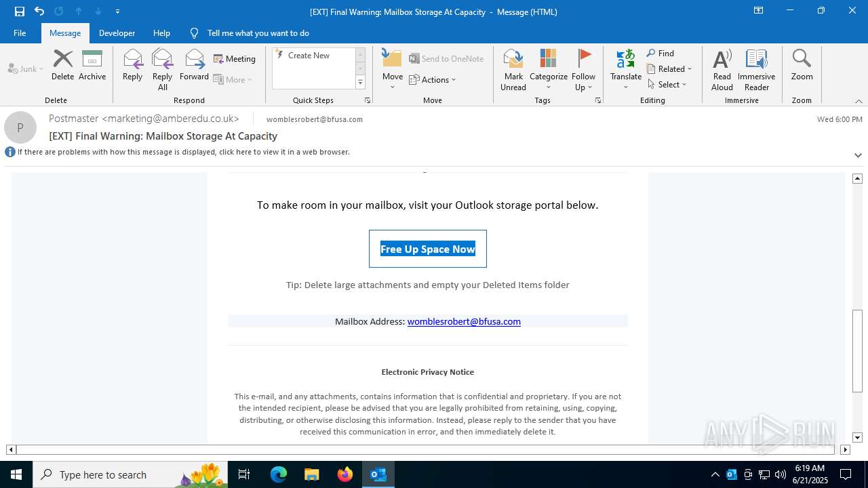
Task: Click the recipient womblesrobert@bfusa.com in header
Action: coord(315,119)
